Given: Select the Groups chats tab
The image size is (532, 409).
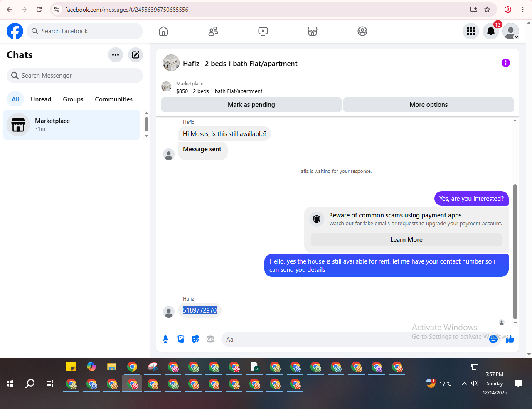Looking at the screenshot, I should [73, 99].
